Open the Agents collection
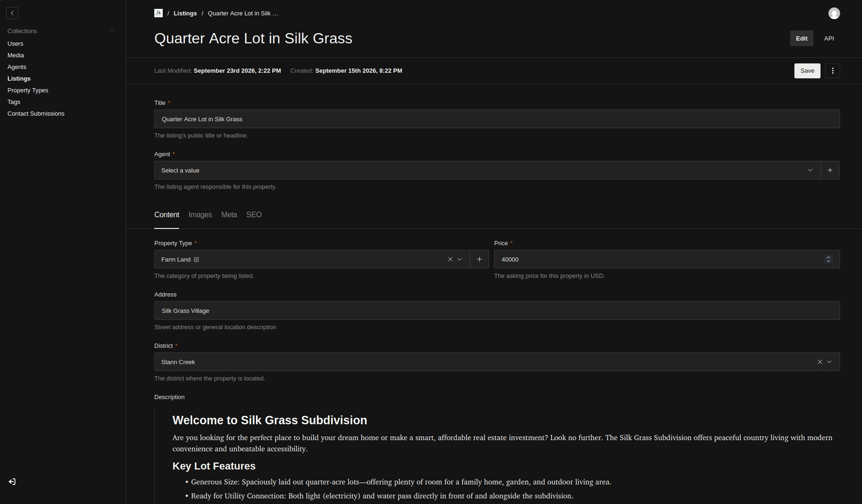Viewport: 862px width, 504px height. (x=17, y=67)
